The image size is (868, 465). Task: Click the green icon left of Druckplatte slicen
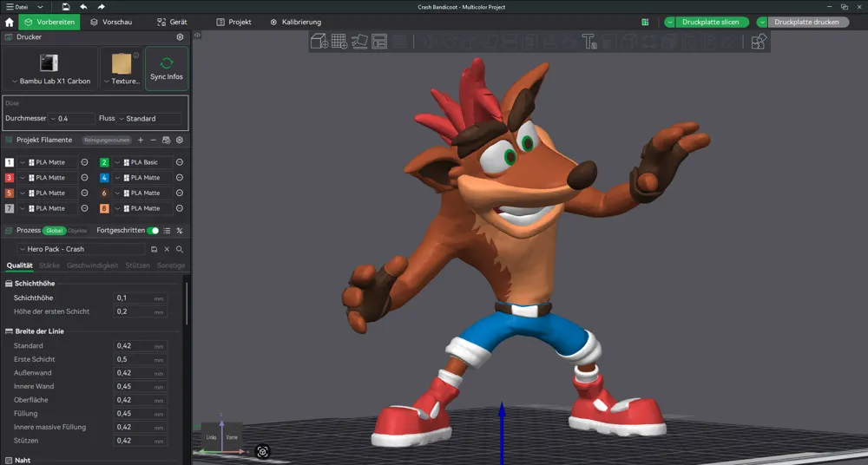(645, 23)
